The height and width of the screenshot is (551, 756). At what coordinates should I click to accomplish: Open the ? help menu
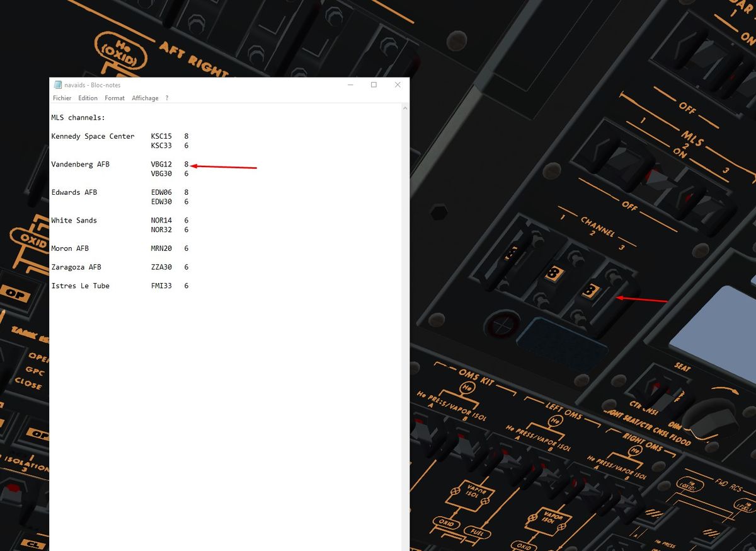click(167, 98)
